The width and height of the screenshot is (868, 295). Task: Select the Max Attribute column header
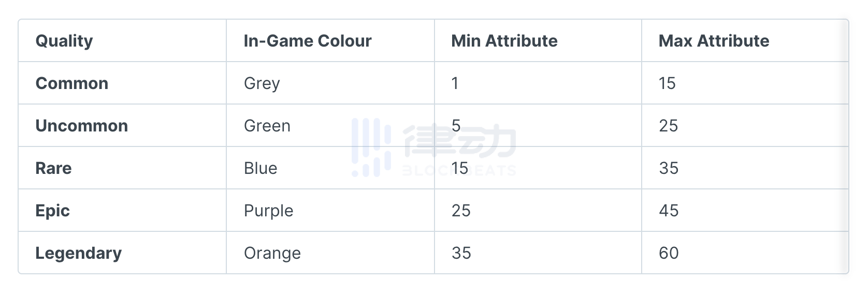point(714,41)
